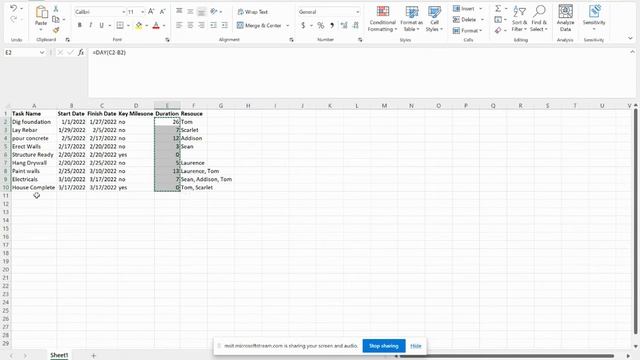
Task: Click the Stop sharing button
Action: pos(384,346)
